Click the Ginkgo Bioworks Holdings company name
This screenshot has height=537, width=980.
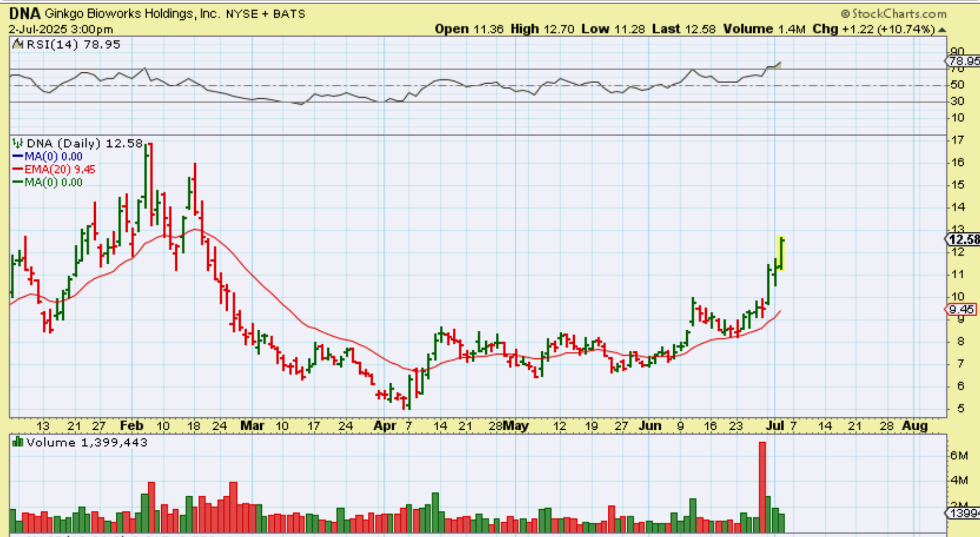click(x=132, y=14)
